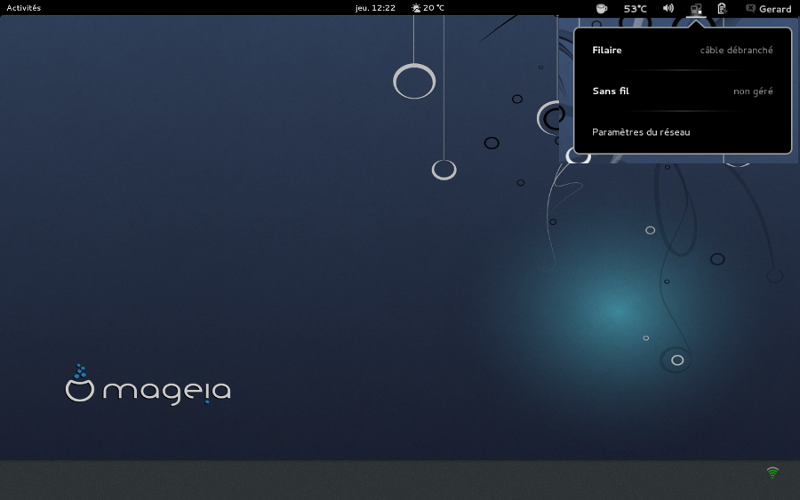800x500 pixels.
Task: Click the green Wi-Fi icon in message tray
Action: coord(772,472)
